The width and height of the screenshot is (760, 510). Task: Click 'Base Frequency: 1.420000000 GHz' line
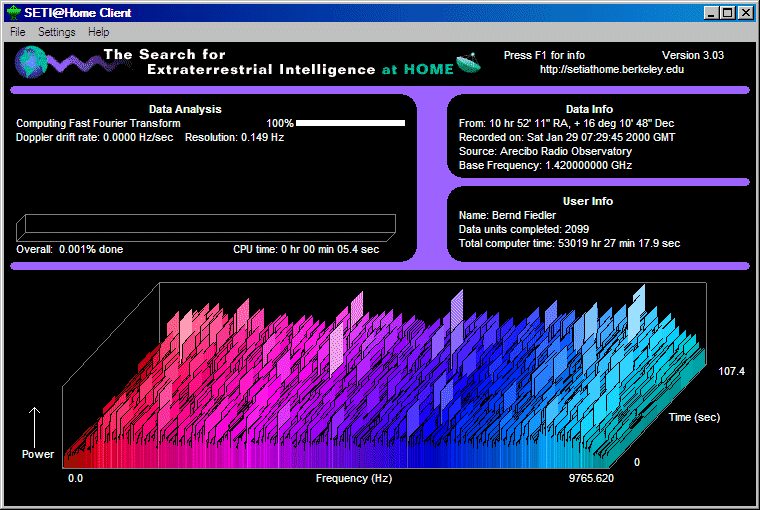tap(545, 165)
